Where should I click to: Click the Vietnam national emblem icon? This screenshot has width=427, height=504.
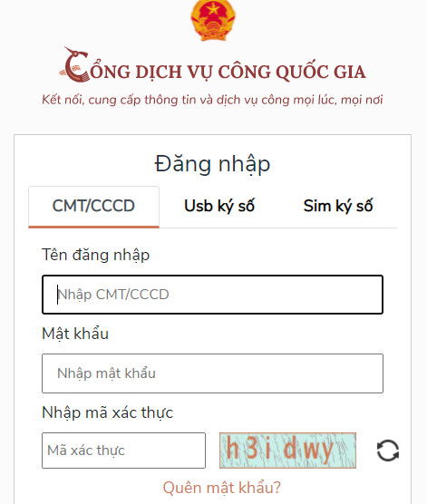point(213,20)
